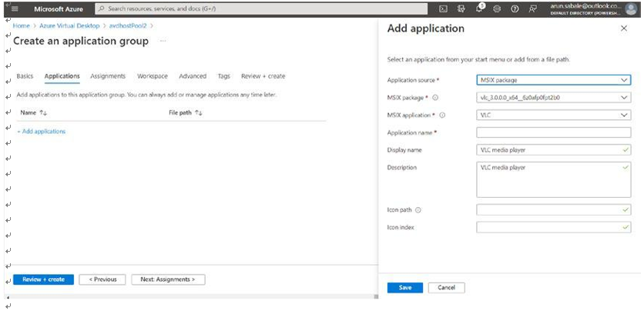Click the Previous button
This screenshot has width=644, height=311.
[103, 279]
